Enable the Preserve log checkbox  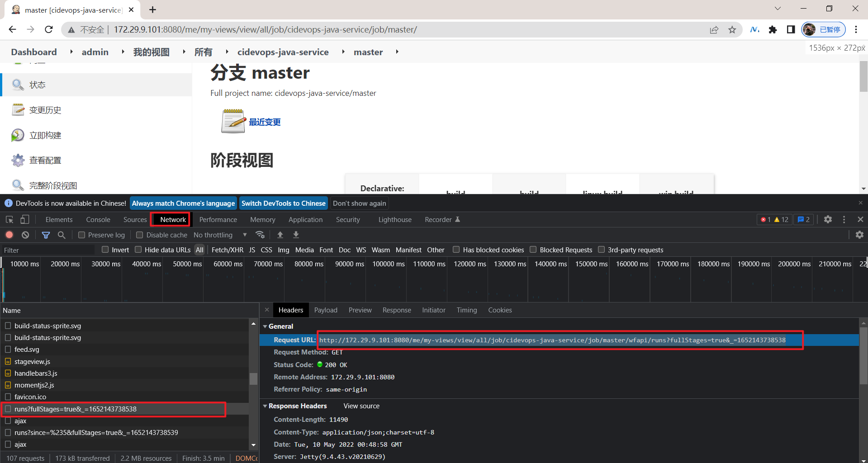coord(81,235)
